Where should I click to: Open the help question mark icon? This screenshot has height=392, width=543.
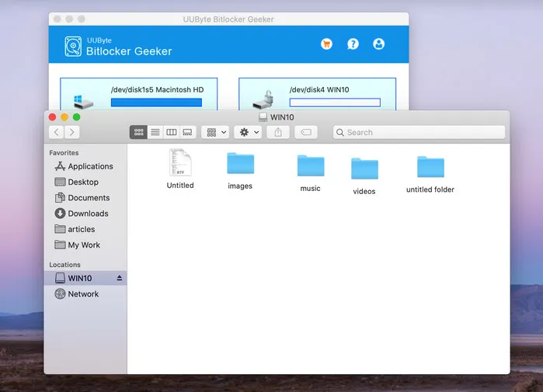click(x=353, y=44)
